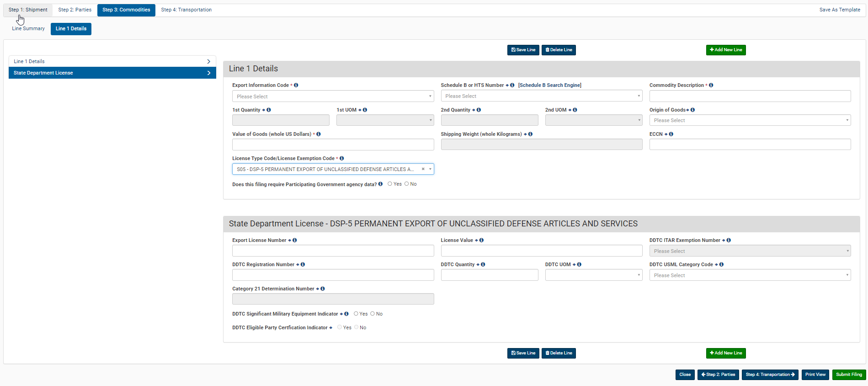The width and height of the screenshot is (868, 386).
Task: Clear the selected License Type Code value
Action: pyautogui.click(x=423, y=169)
